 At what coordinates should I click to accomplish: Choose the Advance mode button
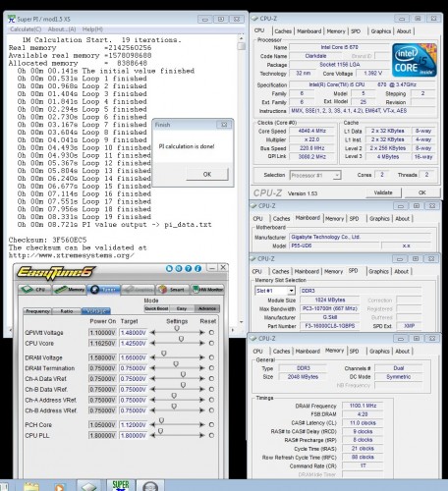(x=207, y=308)
